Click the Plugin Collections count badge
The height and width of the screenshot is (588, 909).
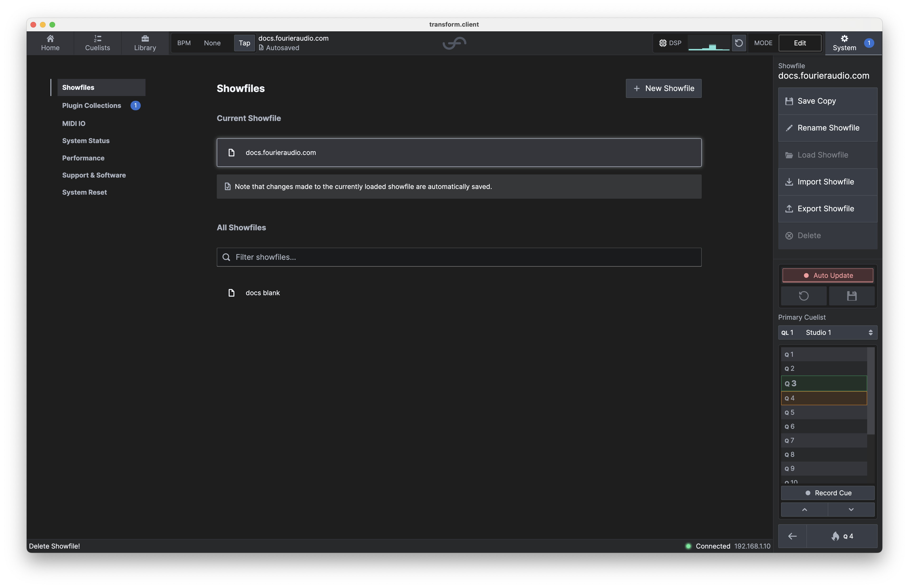click(135, 105)
